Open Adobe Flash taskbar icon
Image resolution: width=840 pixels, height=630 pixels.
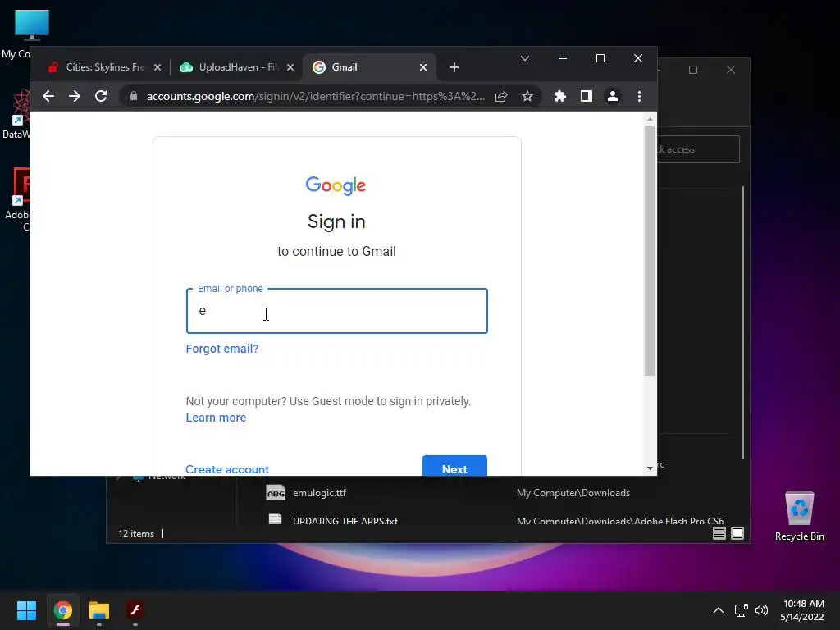(135, 610)
